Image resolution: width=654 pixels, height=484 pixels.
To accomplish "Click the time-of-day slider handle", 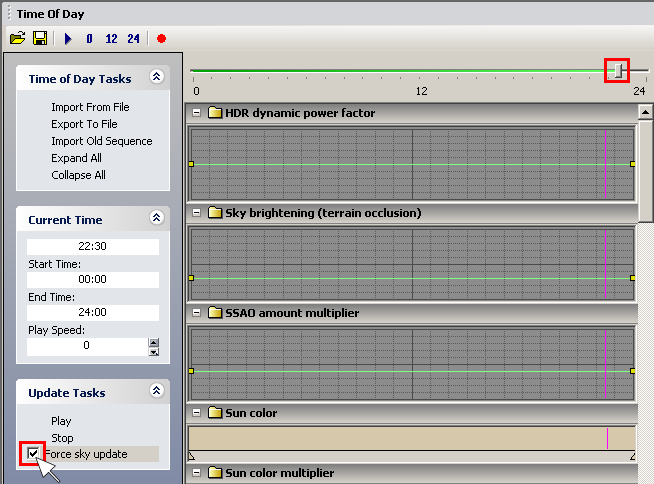I will (x=618, y=71).
